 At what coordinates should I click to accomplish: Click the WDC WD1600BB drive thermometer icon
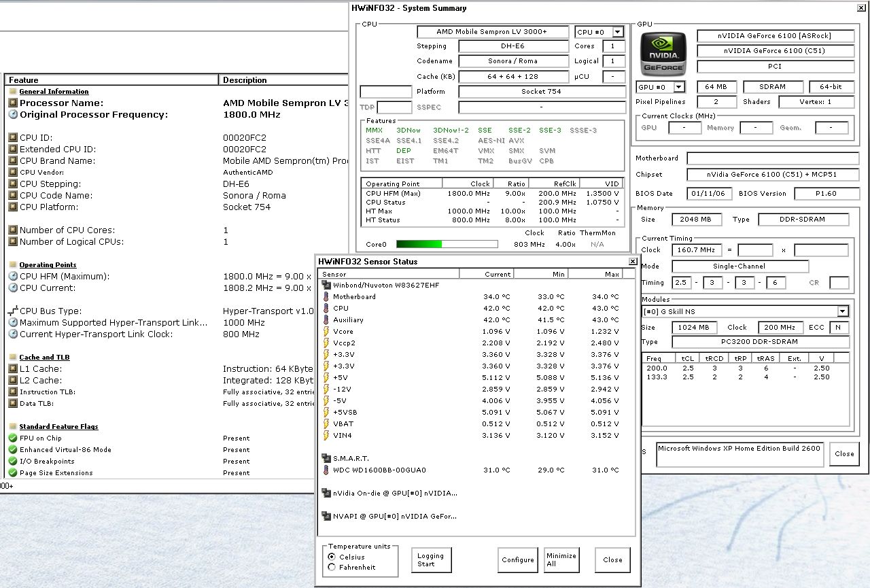click(x=326, y=470)
